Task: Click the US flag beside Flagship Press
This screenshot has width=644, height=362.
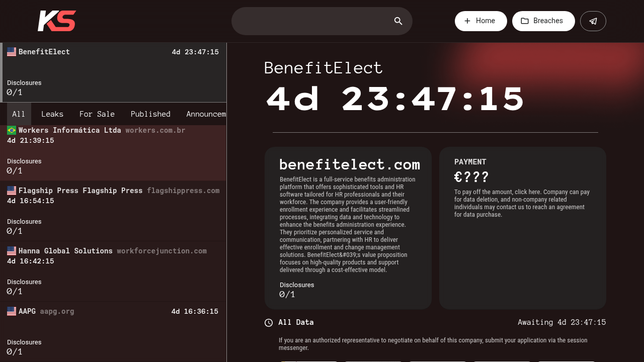Action: (x=12, y=191)
